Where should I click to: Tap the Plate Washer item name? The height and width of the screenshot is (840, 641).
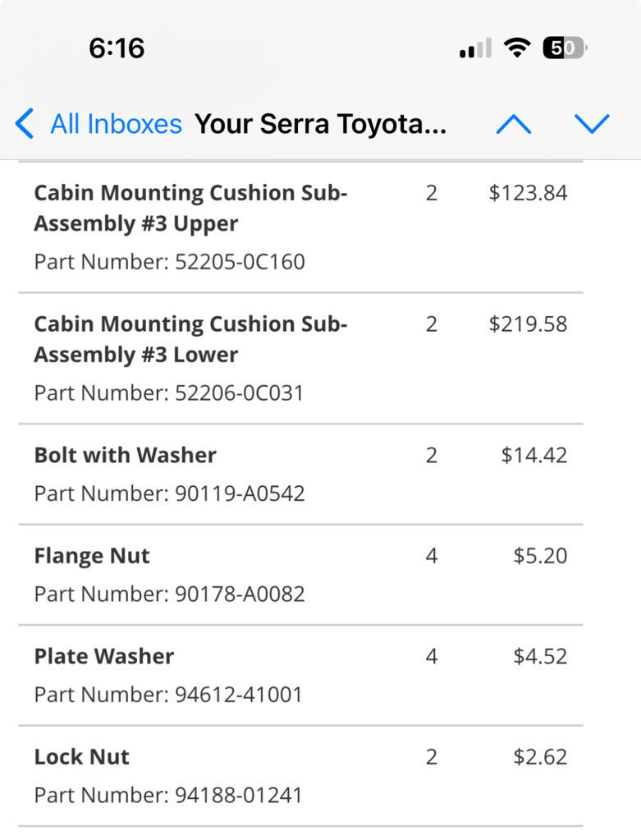104,656
